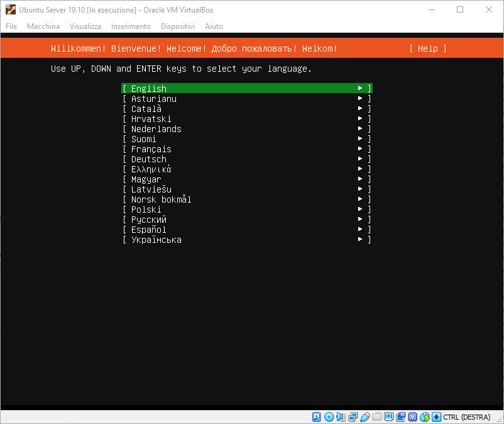
Task: Click the Help button in the orange header
Action: 428,48
